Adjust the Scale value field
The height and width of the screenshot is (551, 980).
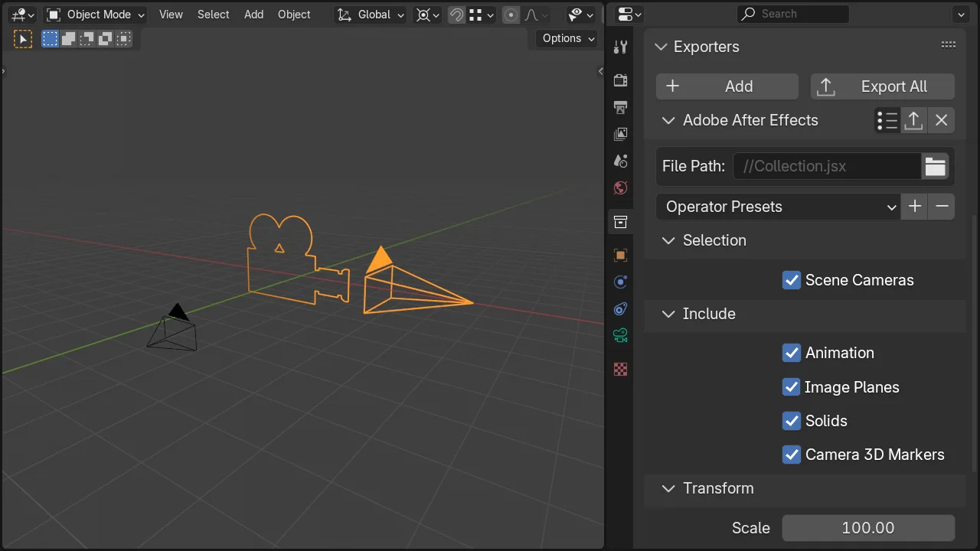(x=868, y=528)
